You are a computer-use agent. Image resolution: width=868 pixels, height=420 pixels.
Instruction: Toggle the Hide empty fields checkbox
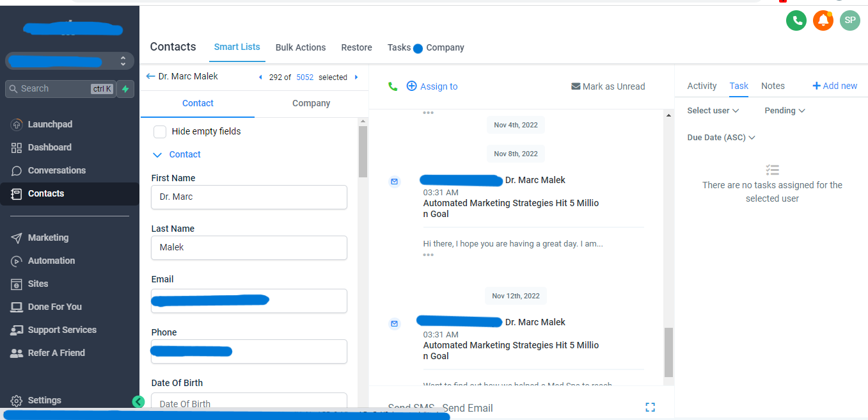click(x=160, y=131)
